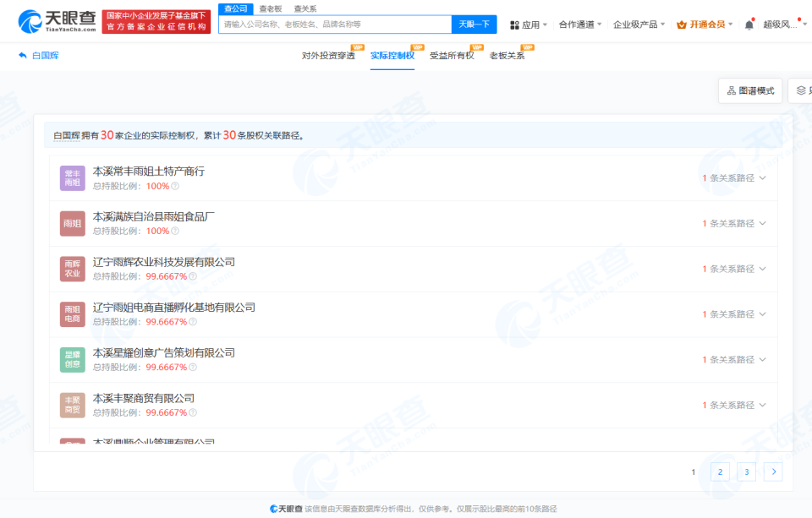
Task: Open the 合作通道 dropdown menu
Action: coord(580,25)
